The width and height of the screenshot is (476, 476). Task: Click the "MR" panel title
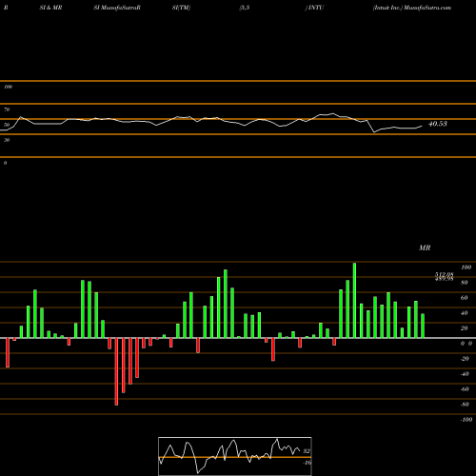(425, 248)
